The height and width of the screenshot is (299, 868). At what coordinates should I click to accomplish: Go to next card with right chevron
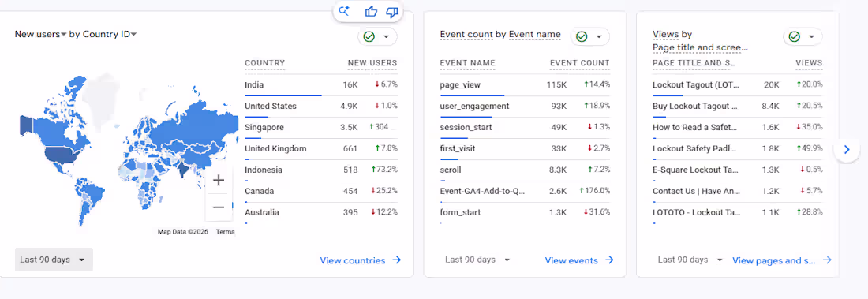click(847, 150)
